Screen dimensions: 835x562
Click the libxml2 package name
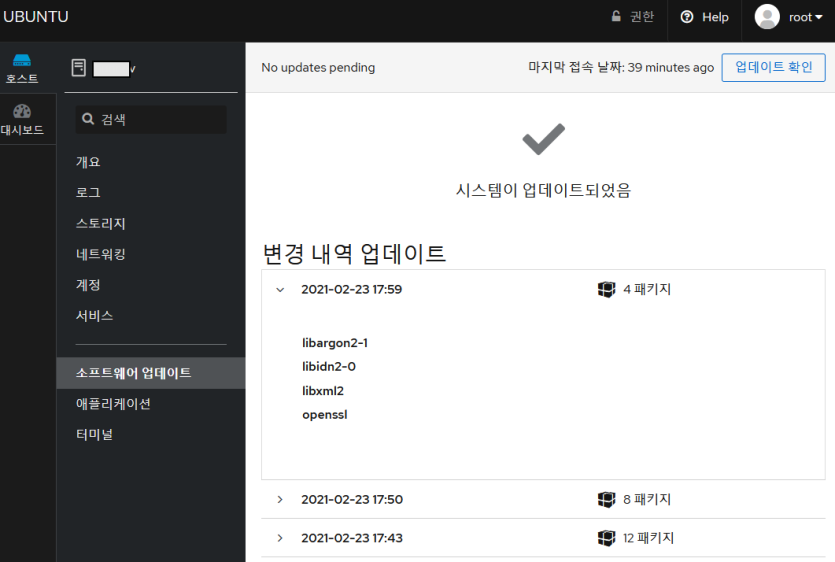pyautogui.click(x=323, y=391)
